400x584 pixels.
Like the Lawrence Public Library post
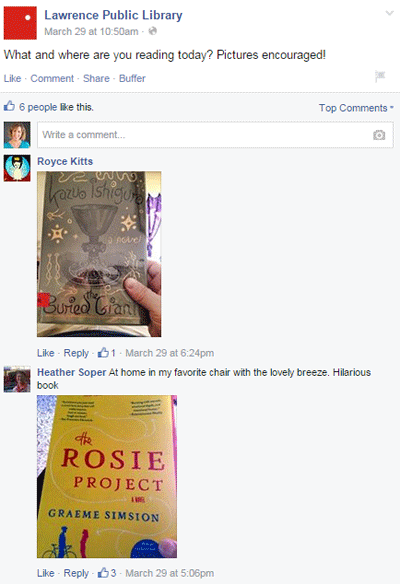[12, 79]
